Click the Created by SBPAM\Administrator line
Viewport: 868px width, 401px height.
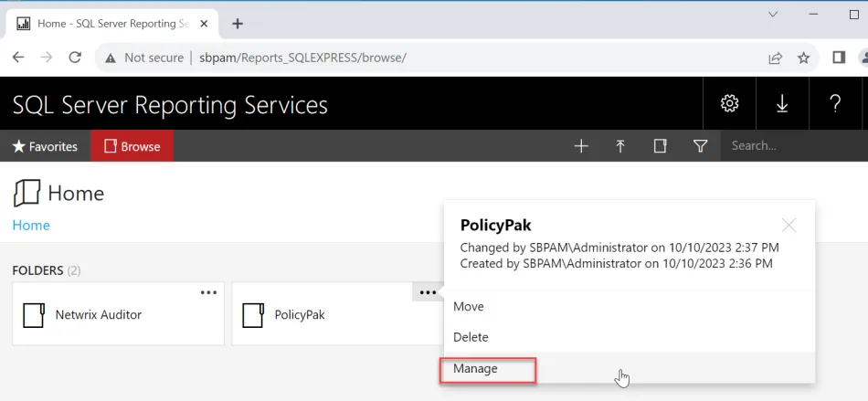pyautogui.click(x=616, y=263)
